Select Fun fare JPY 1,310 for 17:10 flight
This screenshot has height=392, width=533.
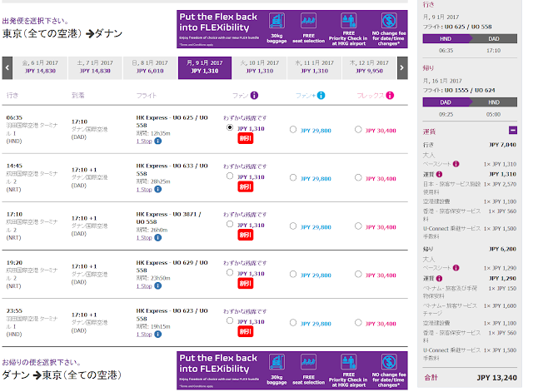pyautogui.click(x=230, y=224)
